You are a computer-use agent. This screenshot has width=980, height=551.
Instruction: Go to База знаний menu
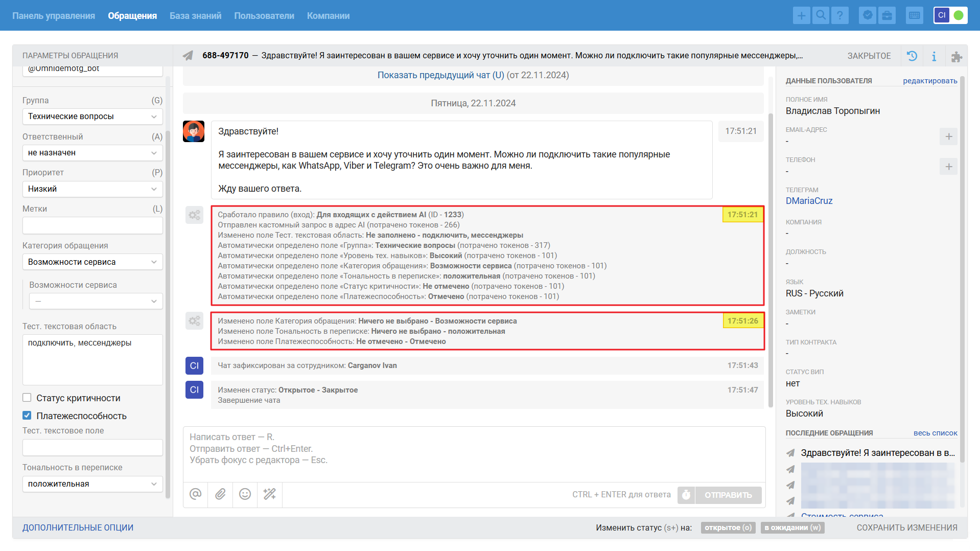click(195, 16)
